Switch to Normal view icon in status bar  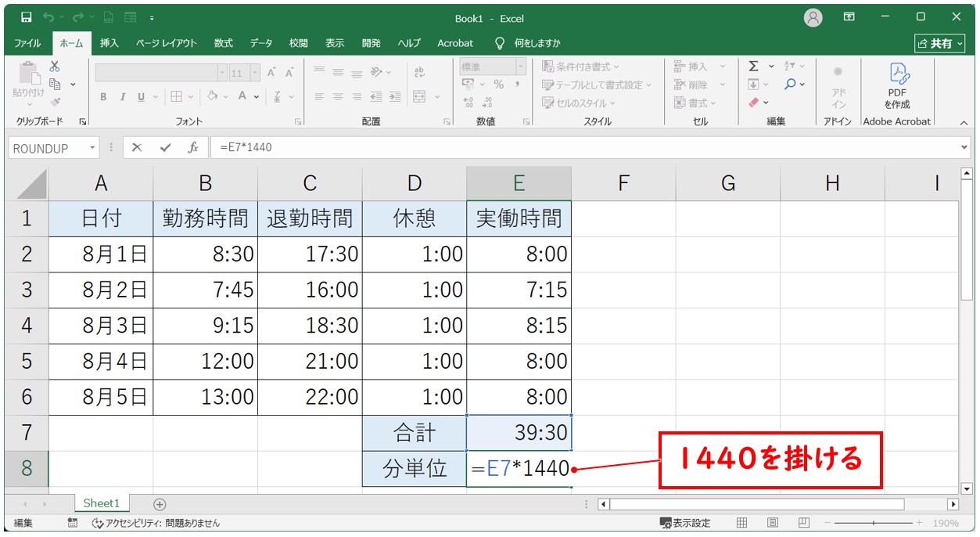pos(742,523)
